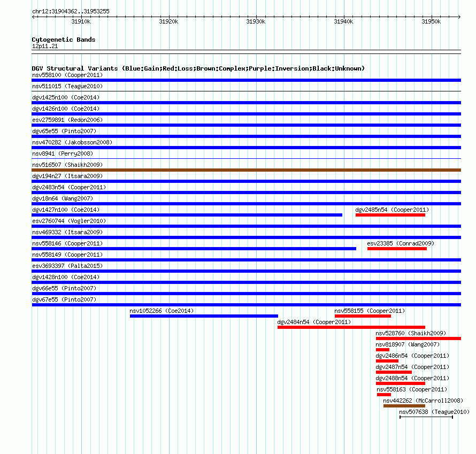Viewport: 476px width, 454px height.
Task: Click dgv2483n54 (Cooper2011) label
Action: (69, 187)
